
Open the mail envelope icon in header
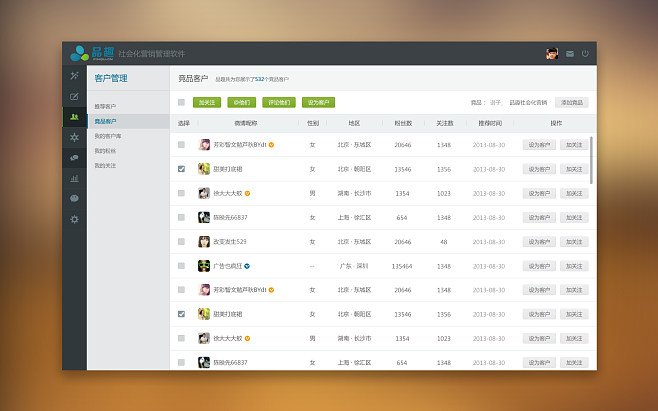click(570, 54)
